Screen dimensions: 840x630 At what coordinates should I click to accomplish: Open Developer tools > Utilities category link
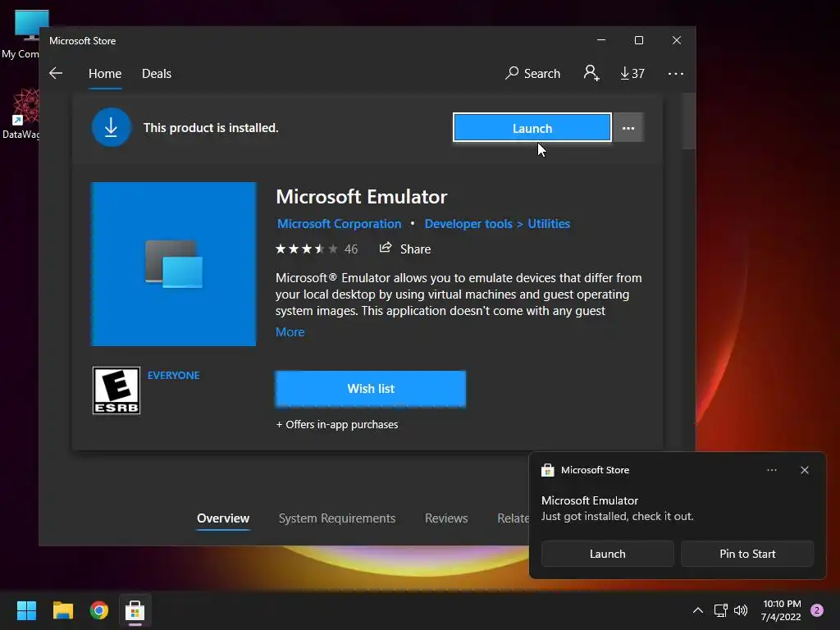click(x=497, y=224)
